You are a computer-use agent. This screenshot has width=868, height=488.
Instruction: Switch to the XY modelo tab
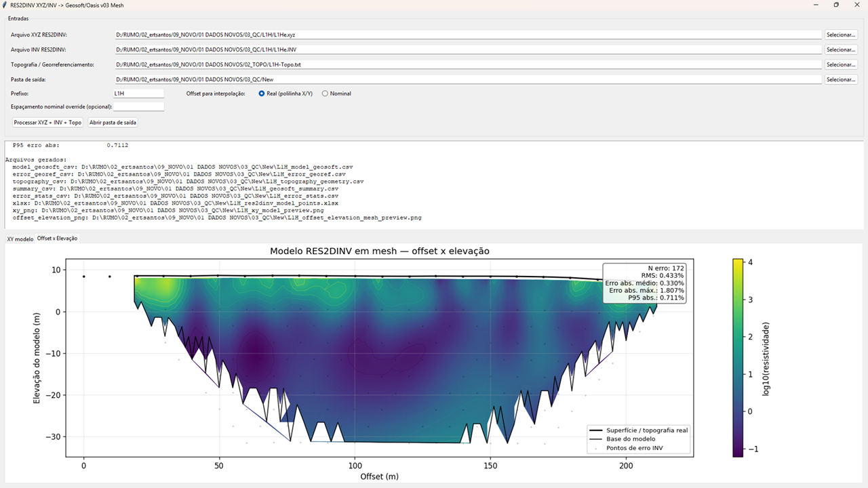point(20,239)
